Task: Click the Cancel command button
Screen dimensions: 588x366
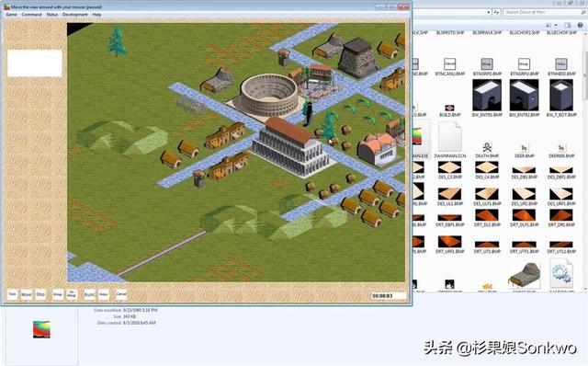Action: click(x=121, y=294)
